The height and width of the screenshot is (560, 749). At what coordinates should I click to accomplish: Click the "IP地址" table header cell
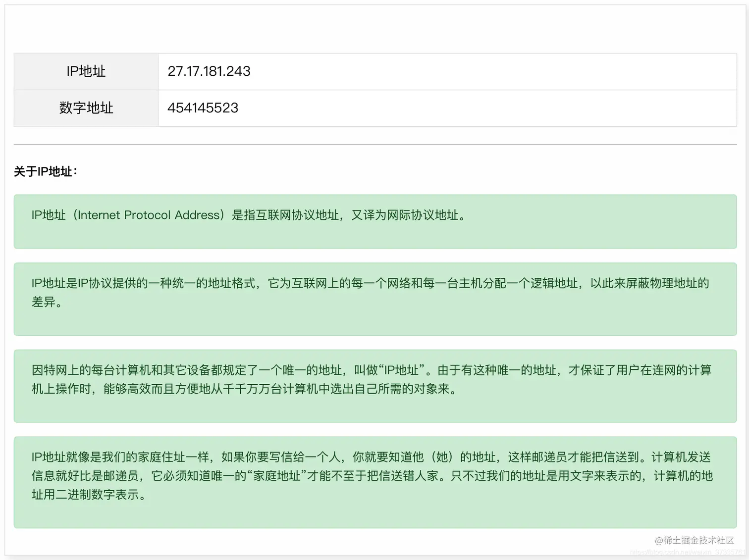point(86,71)
